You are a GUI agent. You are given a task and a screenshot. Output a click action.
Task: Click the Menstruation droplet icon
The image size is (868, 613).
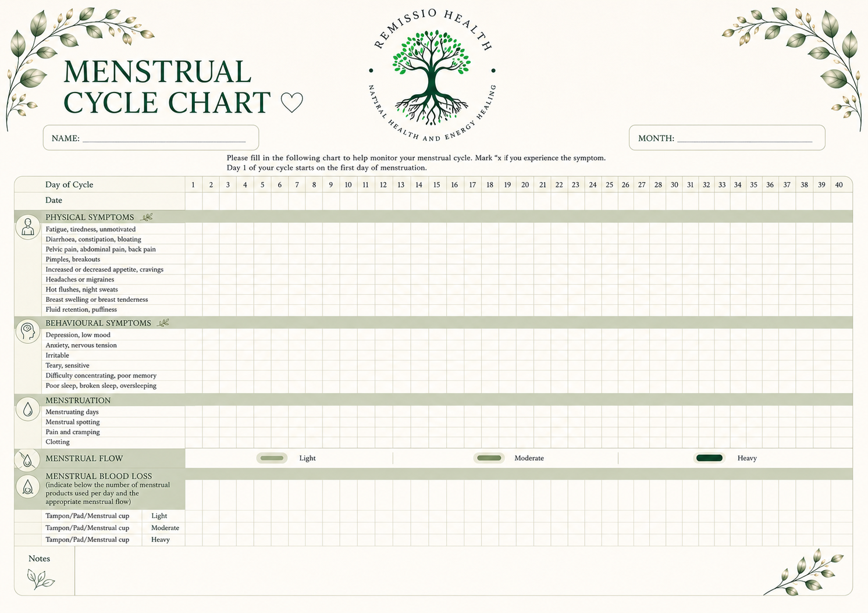(27, 409)
